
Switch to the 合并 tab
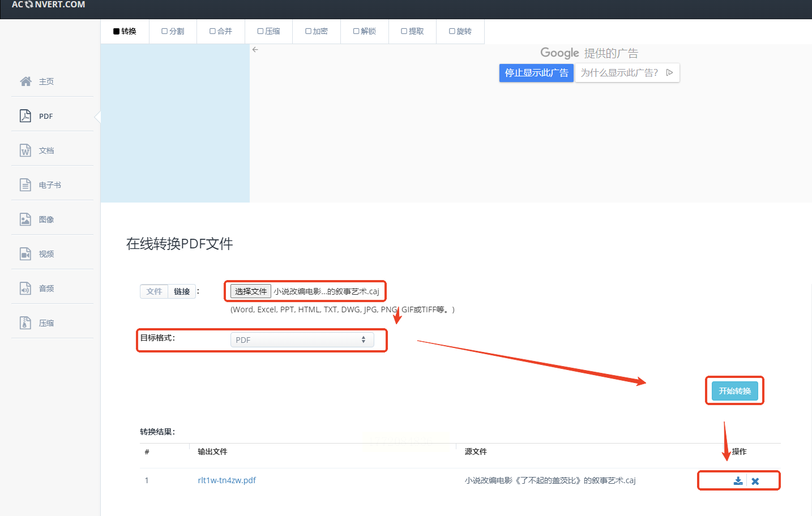click(x=221, y=31)
